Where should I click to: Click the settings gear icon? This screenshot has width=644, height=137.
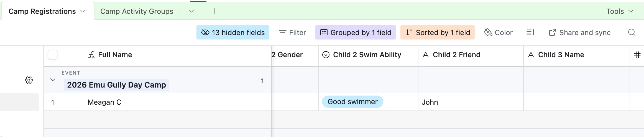29,80
